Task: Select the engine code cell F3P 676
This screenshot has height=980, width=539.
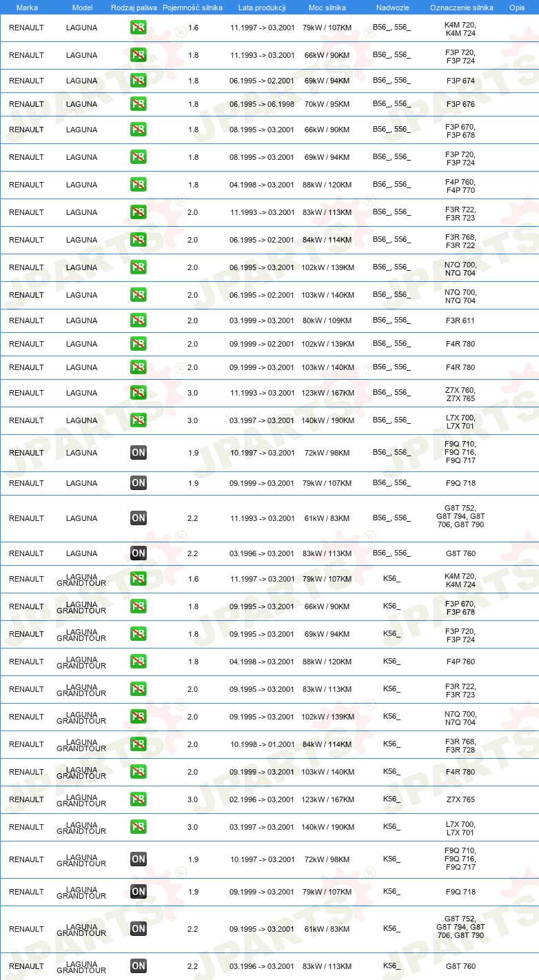Action: (x=460, y=104)
